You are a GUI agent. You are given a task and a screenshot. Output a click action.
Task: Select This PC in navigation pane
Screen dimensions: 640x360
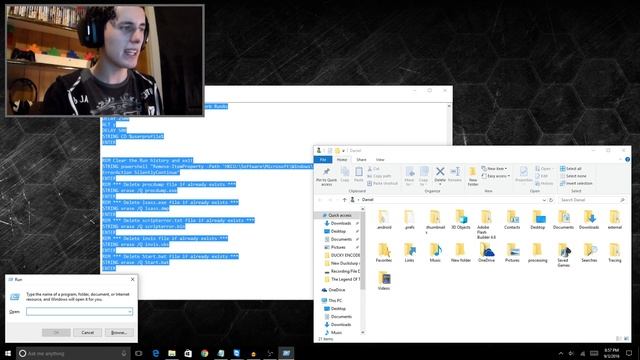point(332,300)
